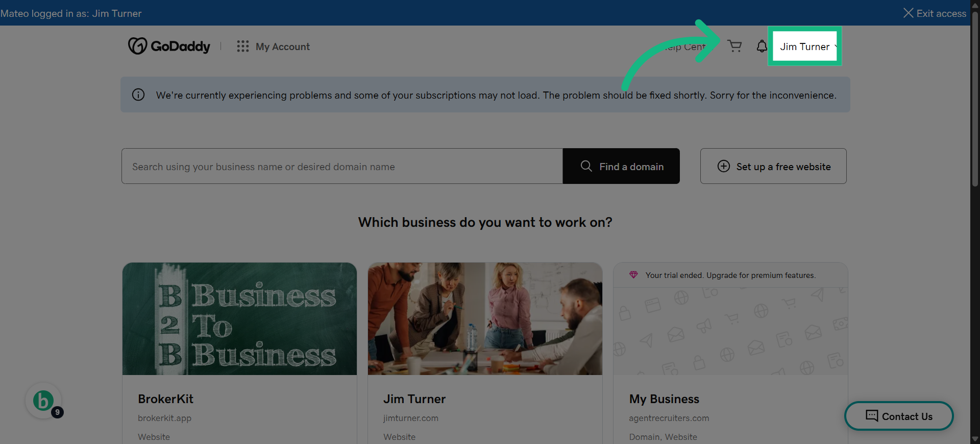
Task: Select the My Business card title
Action: (x=664, y=399)
